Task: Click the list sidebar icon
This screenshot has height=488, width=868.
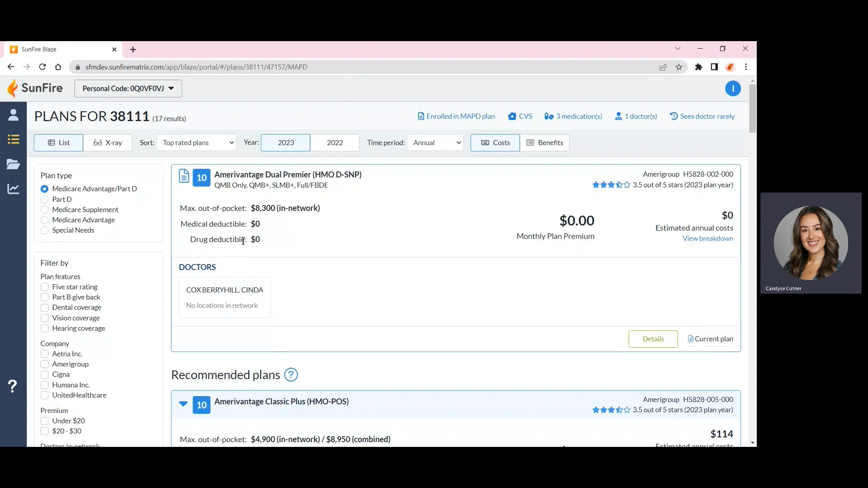Action: click(13, 140)
